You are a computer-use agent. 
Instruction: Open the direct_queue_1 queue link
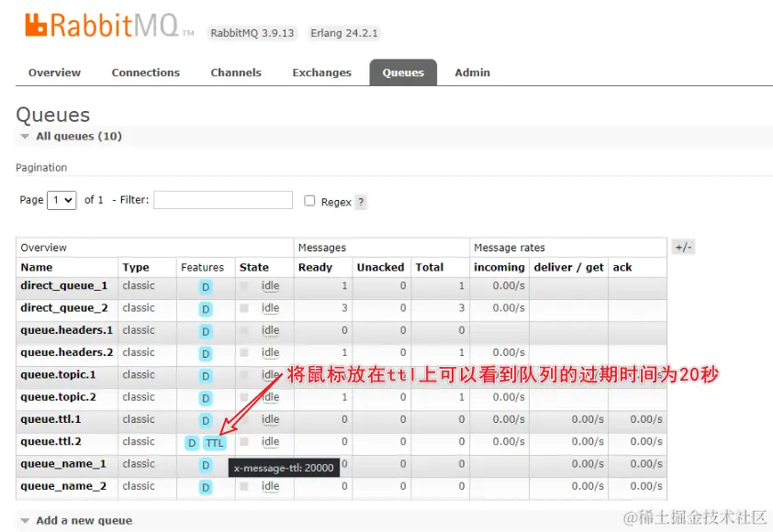click(63, 285)
